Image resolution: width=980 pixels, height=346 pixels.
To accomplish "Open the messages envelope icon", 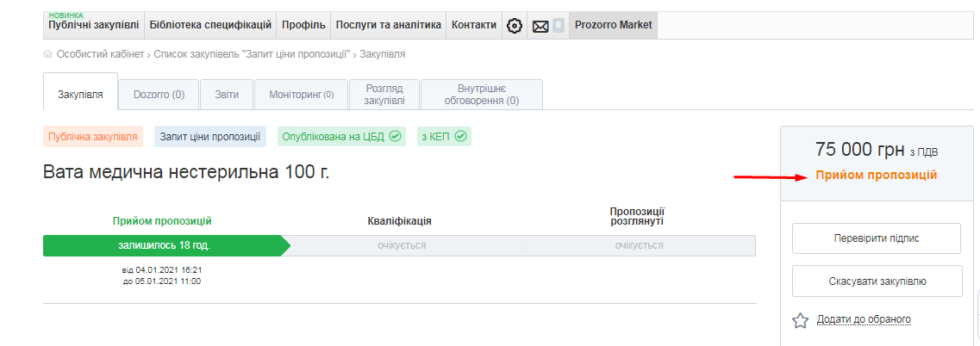I will (x=540, y=26).
